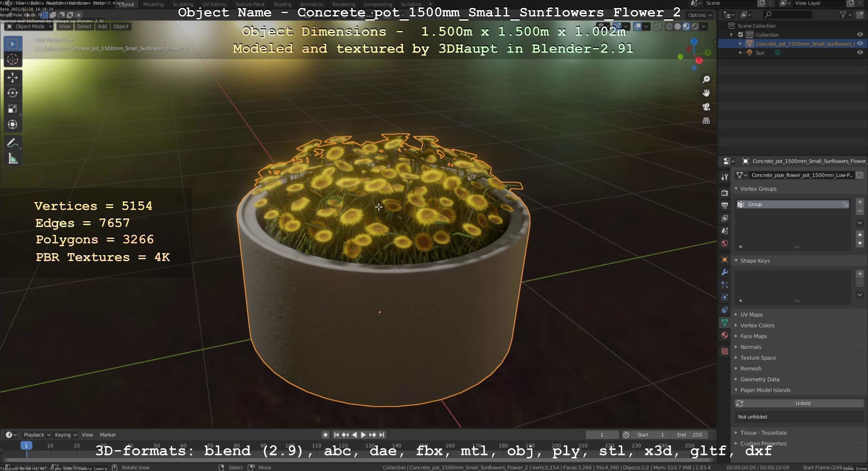Toggle camera view icon in viewport
The image size is (868, 471).
(x=706, y=107)
